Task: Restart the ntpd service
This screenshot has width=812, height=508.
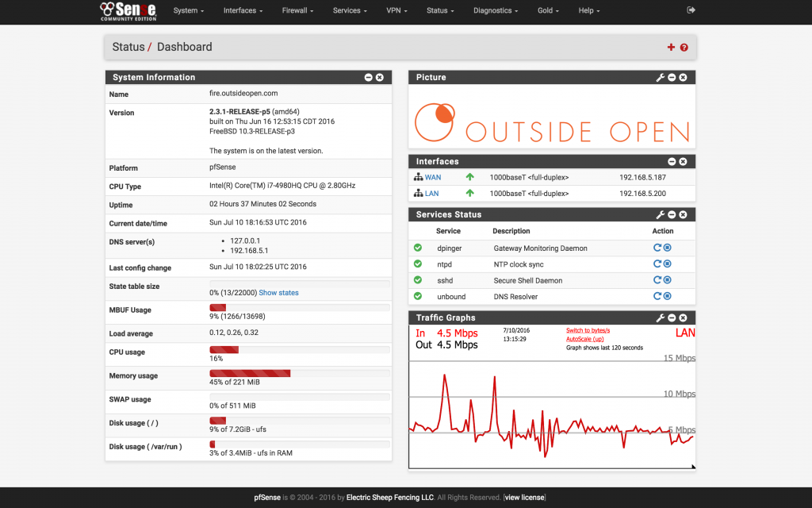Action: [657, 264]
